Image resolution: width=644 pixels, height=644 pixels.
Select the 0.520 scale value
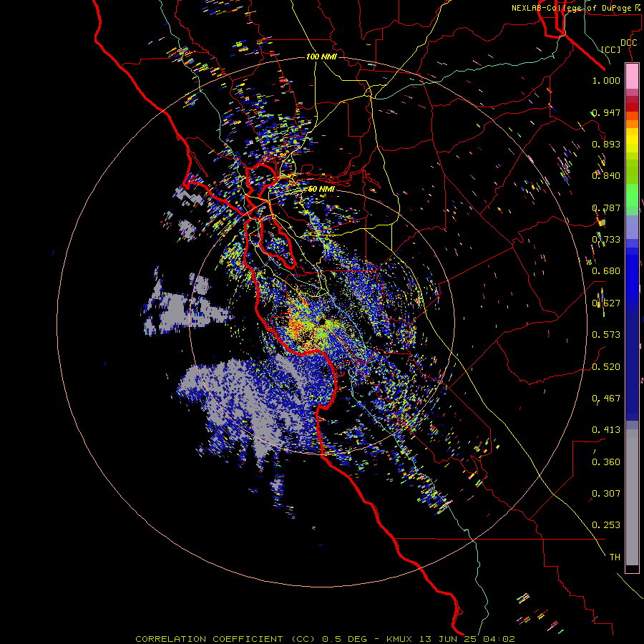coord(606,367)
